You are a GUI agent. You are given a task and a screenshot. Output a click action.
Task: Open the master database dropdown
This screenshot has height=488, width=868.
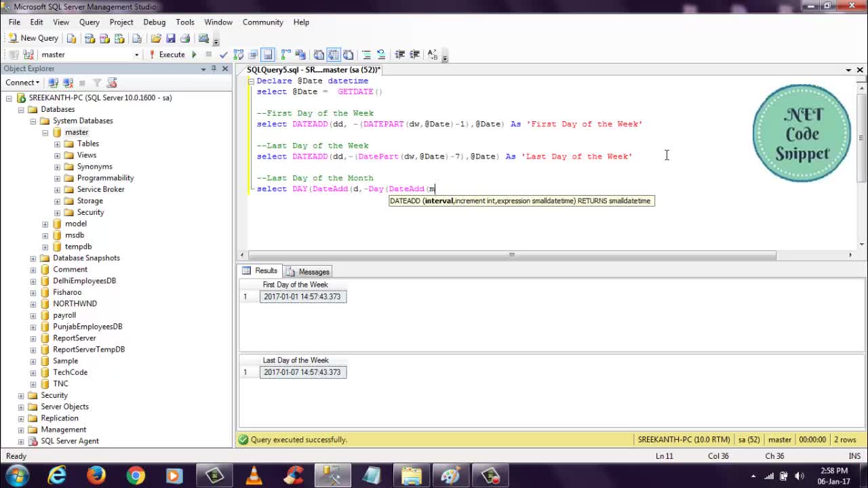136,55
